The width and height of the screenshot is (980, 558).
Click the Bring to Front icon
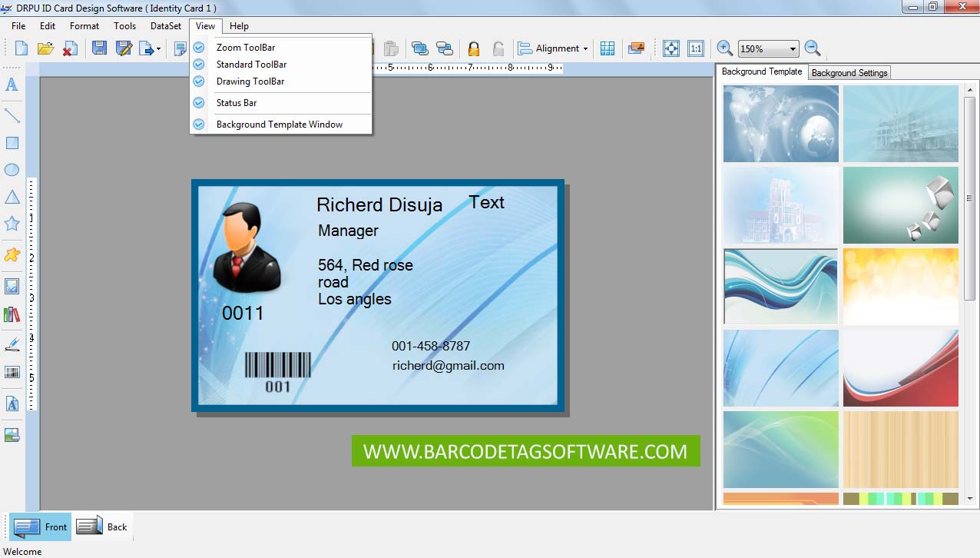[x=420, y=48]
